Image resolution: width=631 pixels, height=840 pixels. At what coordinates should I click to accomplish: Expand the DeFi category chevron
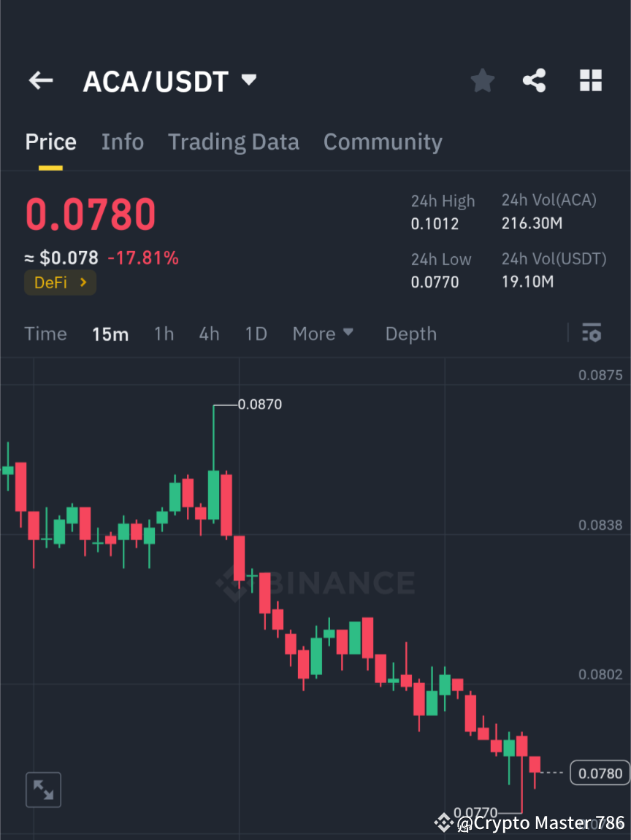(x=83, y=282)
